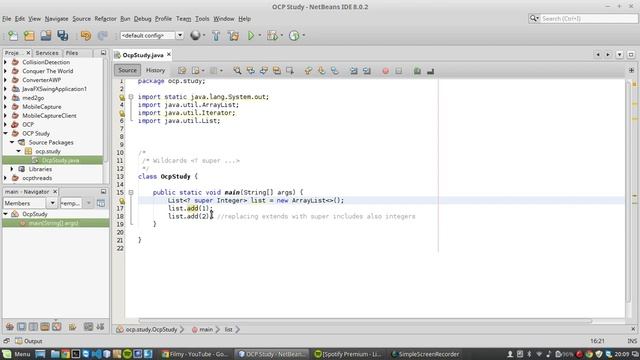Click the Debug Project icon
This screenshot has height=360, width=640.
pos(272,36)
